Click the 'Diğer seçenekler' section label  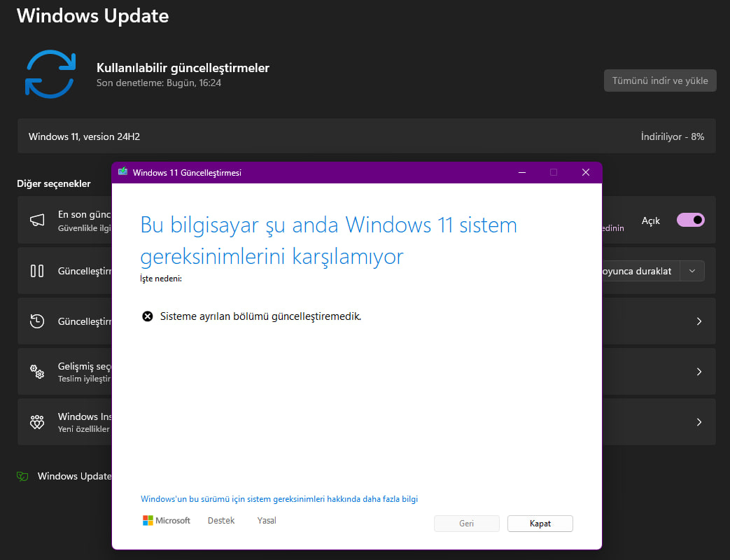(x=54, y=183)
